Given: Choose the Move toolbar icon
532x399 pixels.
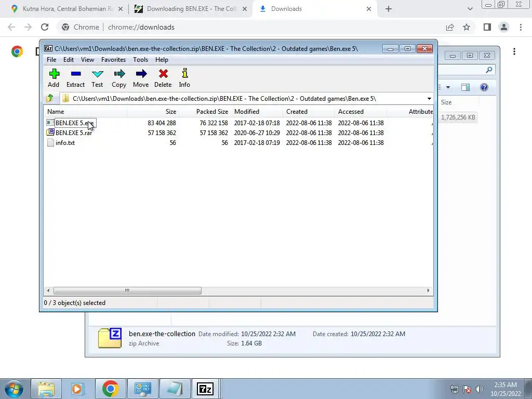Looking at the screenshot, I should tap(141, 78).
